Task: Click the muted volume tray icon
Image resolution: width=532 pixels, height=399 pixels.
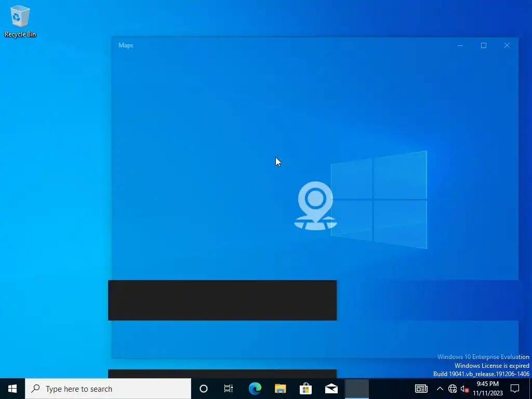Action: click(x=464, y=389)
